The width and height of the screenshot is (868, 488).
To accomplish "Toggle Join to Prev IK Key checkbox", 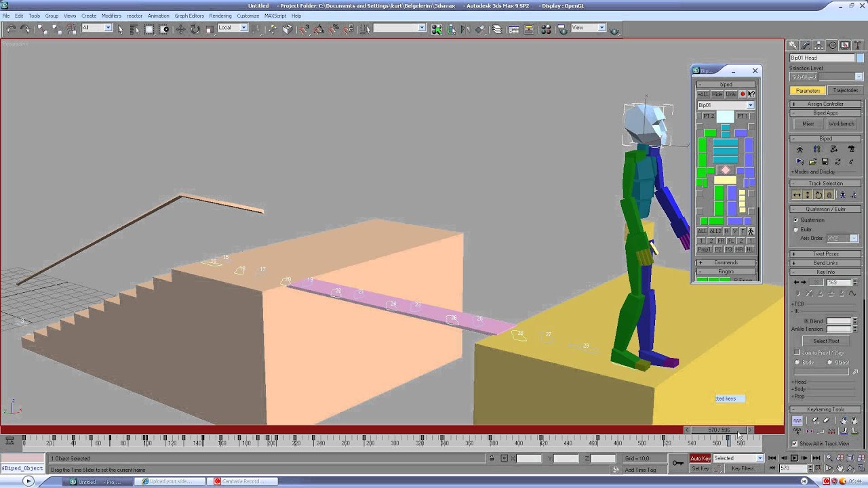I will 797,352.
